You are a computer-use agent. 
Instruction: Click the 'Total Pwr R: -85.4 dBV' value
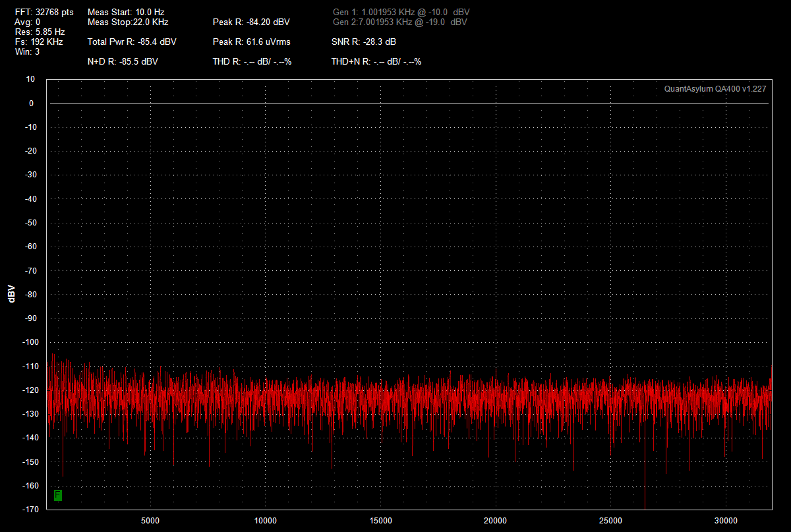tap(132, 42)
